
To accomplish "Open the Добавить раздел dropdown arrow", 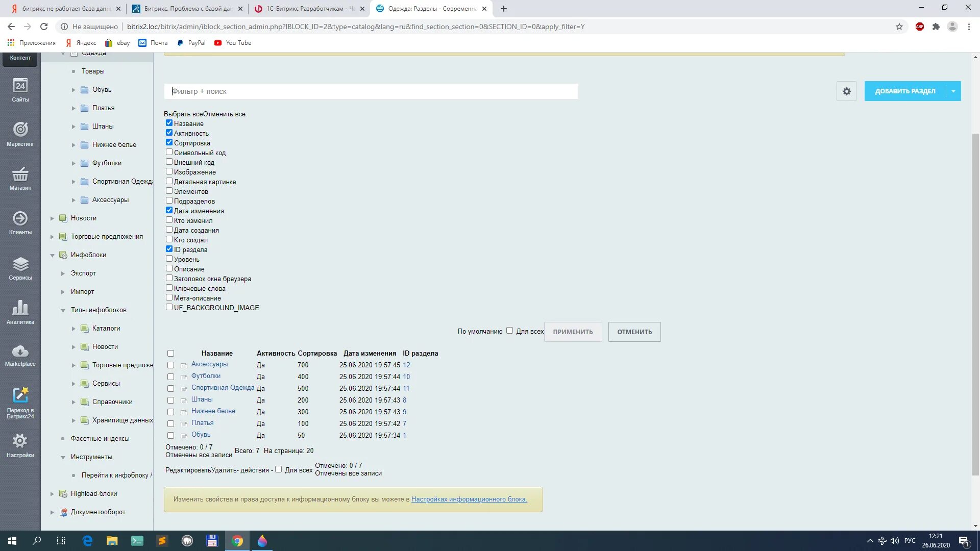I will (x=953, y=91).
